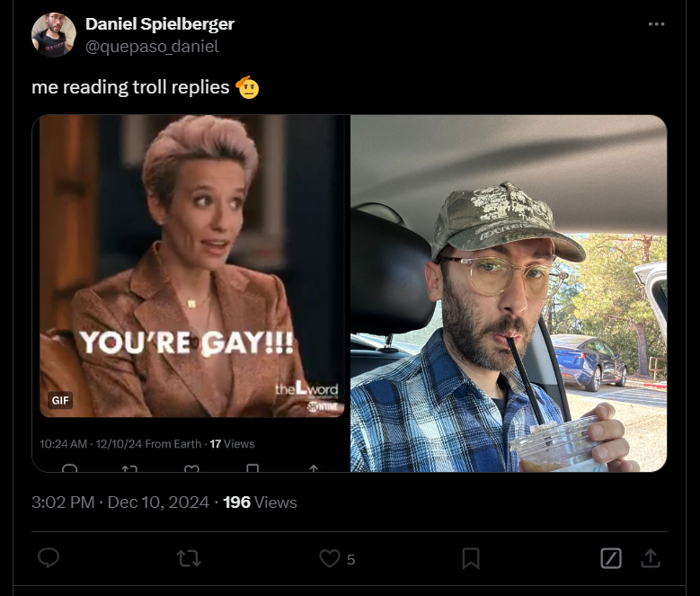Image resolution: width=700 pixels, height=596 pixels.
Task: Open Daniel Spielberger's profile avatar
Action: (54, 35)
